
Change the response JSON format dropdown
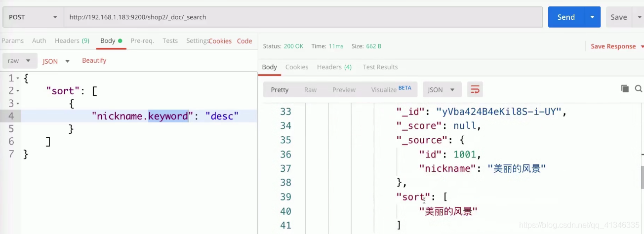(442, 89)
